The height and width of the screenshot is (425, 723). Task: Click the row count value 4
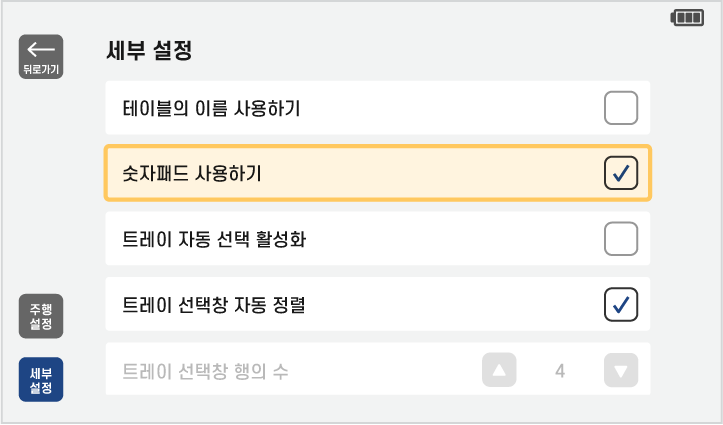560,371
